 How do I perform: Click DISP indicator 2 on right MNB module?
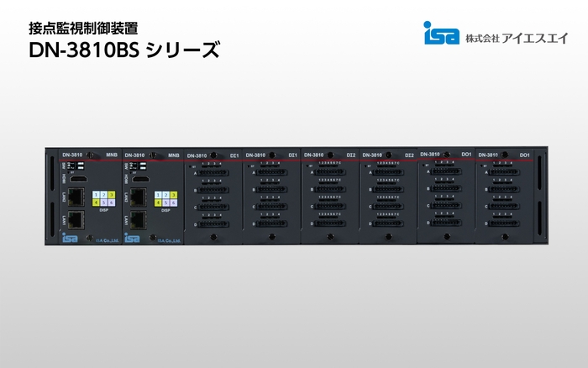[165, 195]
